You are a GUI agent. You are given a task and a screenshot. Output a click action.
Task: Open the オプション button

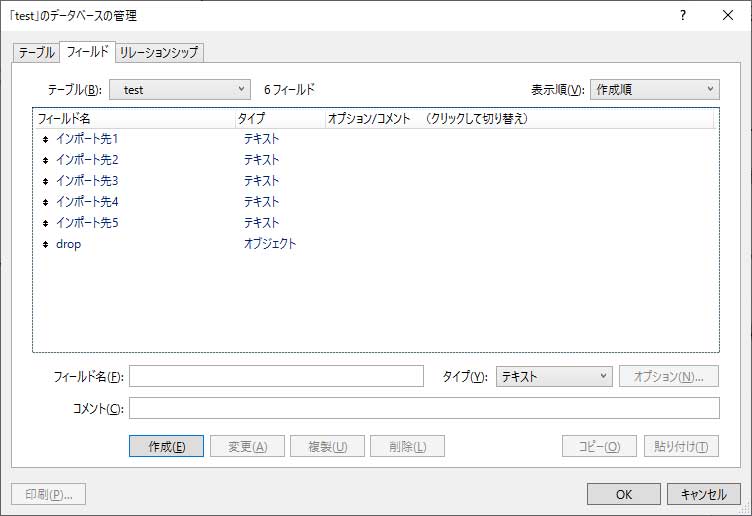[669, 376]
